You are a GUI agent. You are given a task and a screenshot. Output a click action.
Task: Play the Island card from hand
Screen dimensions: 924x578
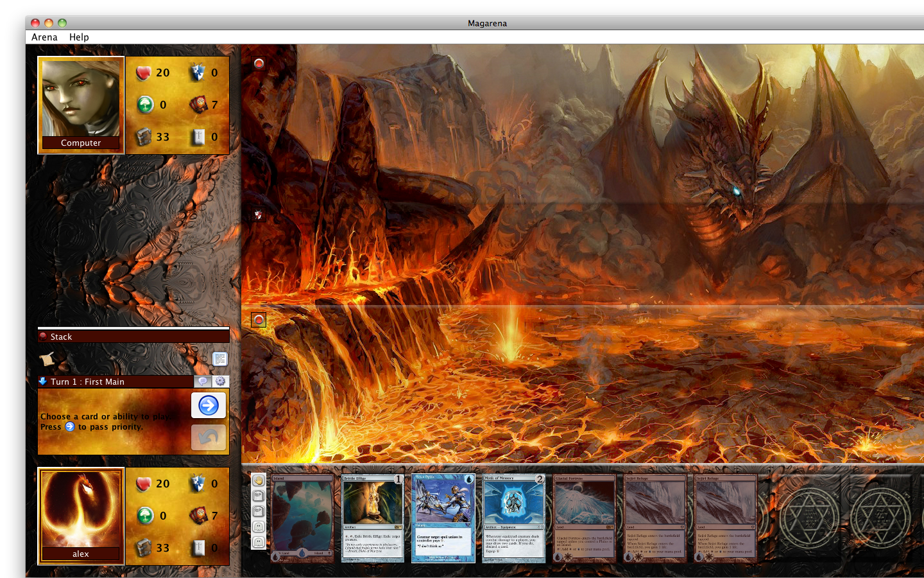302,518
